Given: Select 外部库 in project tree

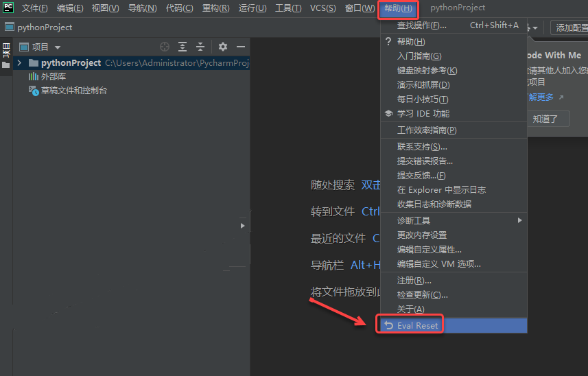Looking at the screenshot, I should 54,77.
